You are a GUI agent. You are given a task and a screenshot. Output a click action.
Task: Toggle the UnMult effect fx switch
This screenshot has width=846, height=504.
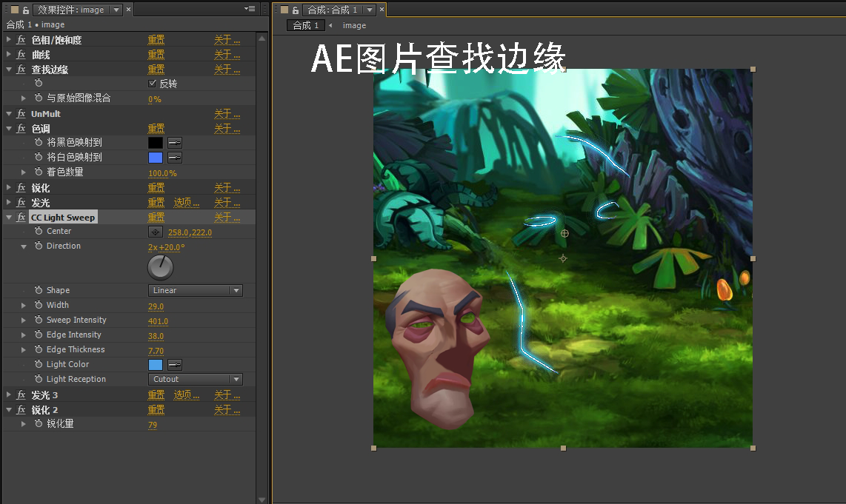[x=21, y=114]
